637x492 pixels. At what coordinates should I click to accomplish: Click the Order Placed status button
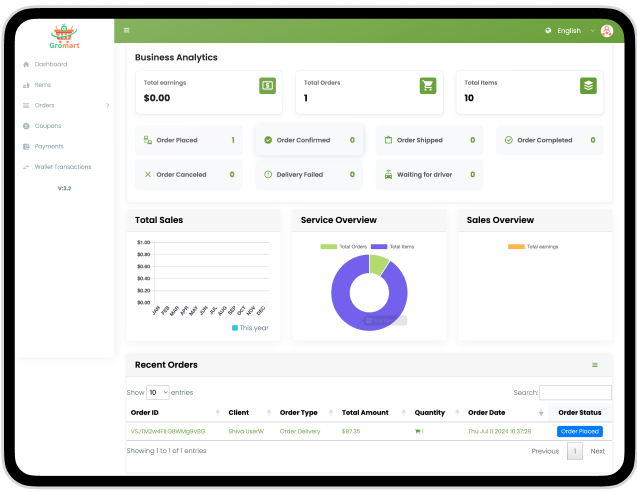(x=579, y=431)
